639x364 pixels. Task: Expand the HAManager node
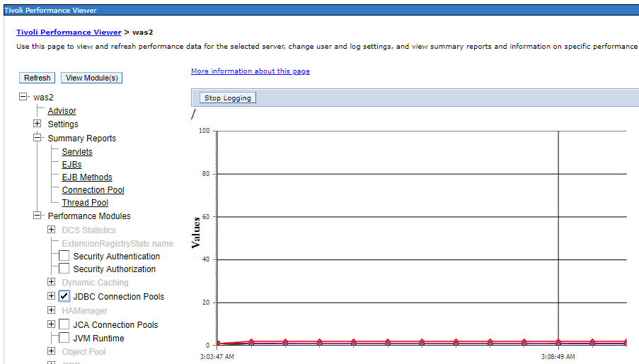tap(52, 310)
